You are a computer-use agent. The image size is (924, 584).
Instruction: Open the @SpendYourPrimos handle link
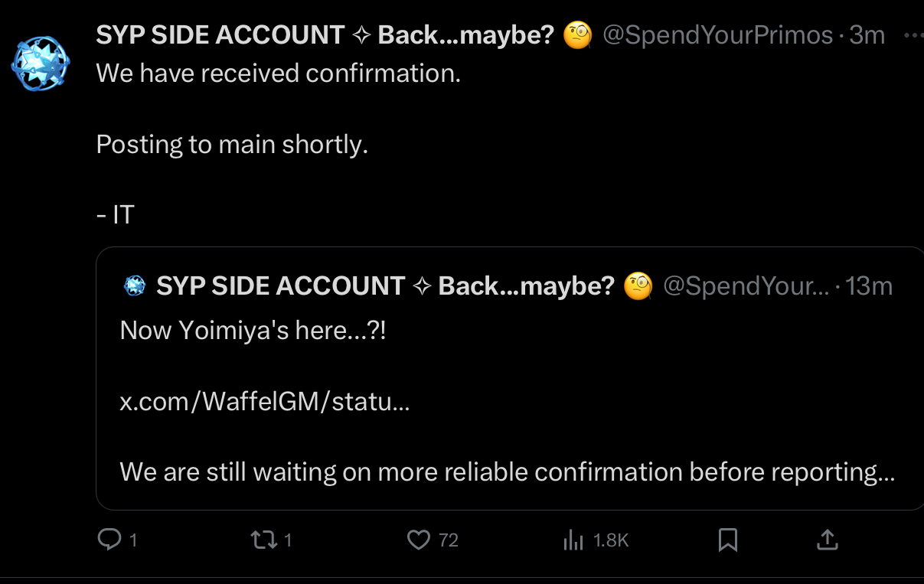717,35
